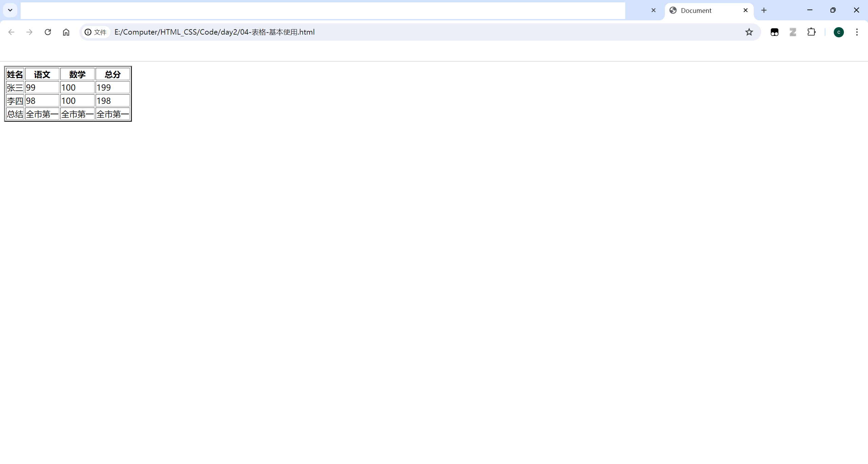Image resolution: width=868 pixels, height=464 pixels.
Task: Expand the tab search dropdown
Action: click(10, 10)
